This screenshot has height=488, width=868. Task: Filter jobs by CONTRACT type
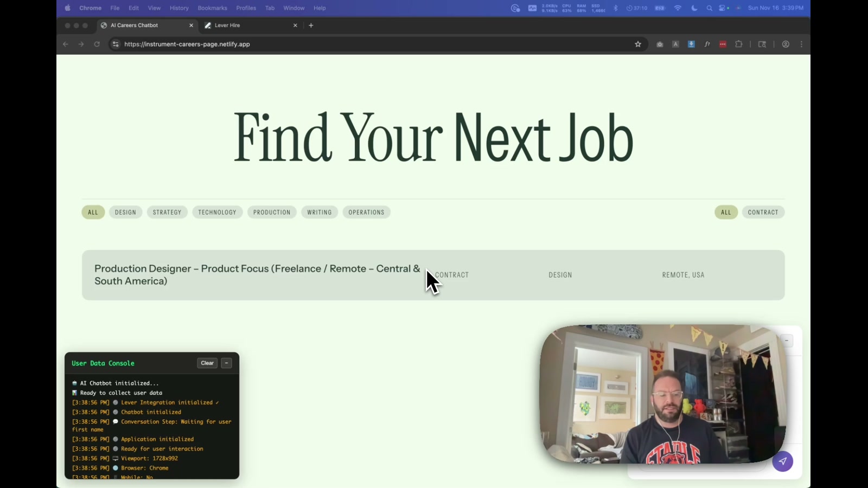point(763,213)
